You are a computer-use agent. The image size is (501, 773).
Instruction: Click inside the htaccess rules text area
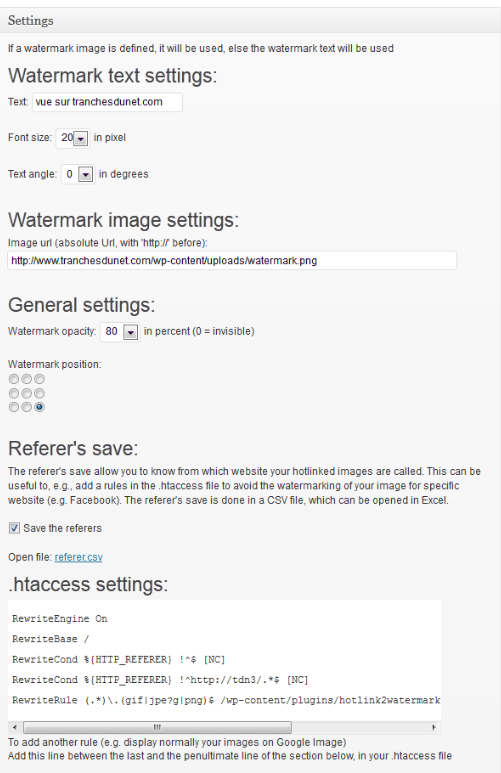coord(224,660)
